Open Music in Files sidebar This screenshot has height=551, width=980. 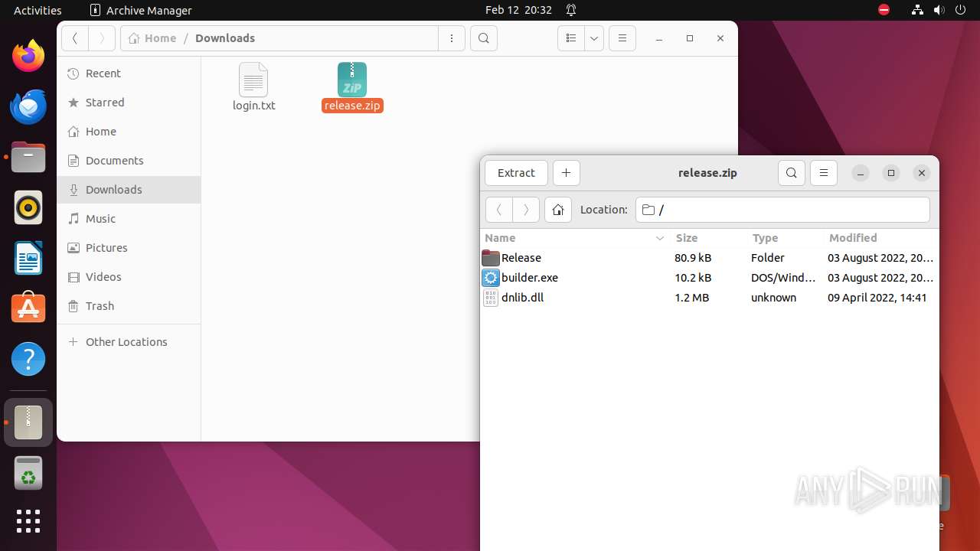coord(129,219)
